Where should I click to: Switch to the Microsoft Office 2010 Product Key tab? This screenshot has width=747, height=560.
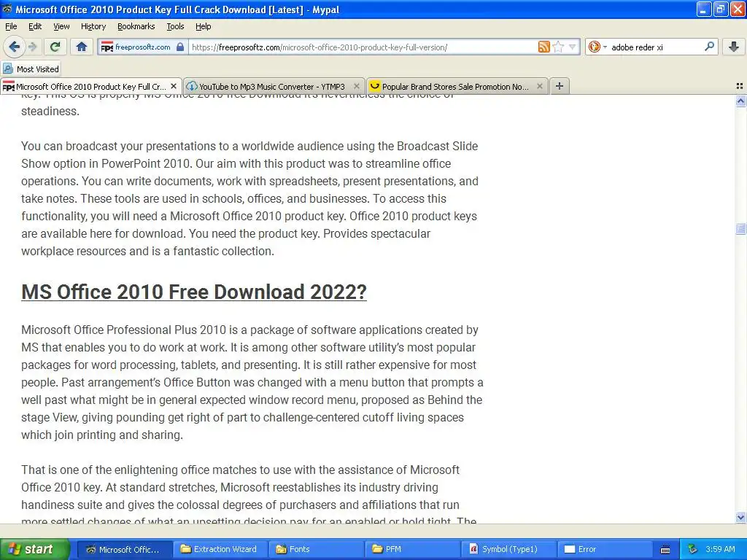[x=91, y=86]
